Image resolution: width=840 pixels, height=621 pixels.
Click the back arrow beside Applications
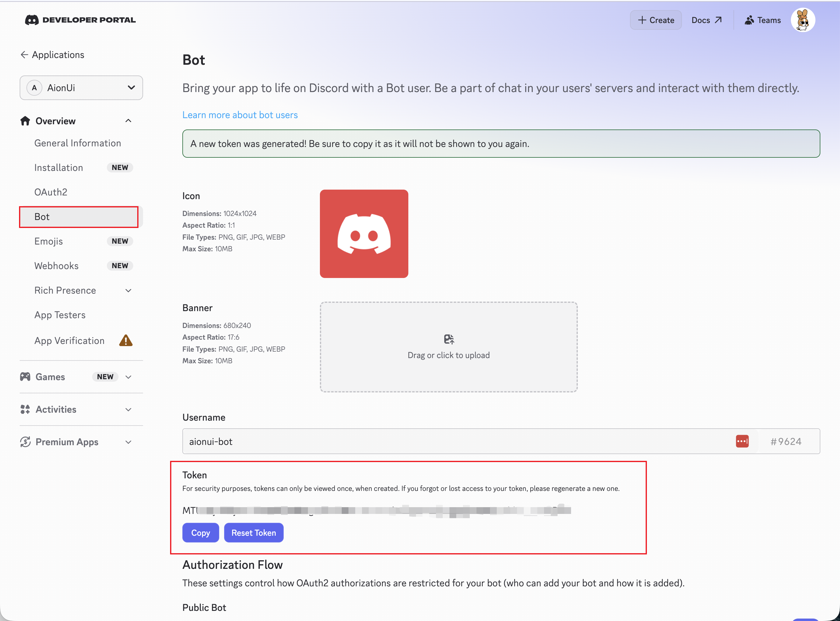[25, 55]
